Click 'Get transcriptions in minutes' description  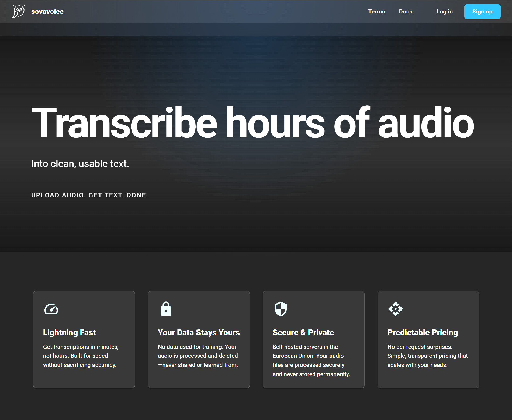tap(81, 356)
